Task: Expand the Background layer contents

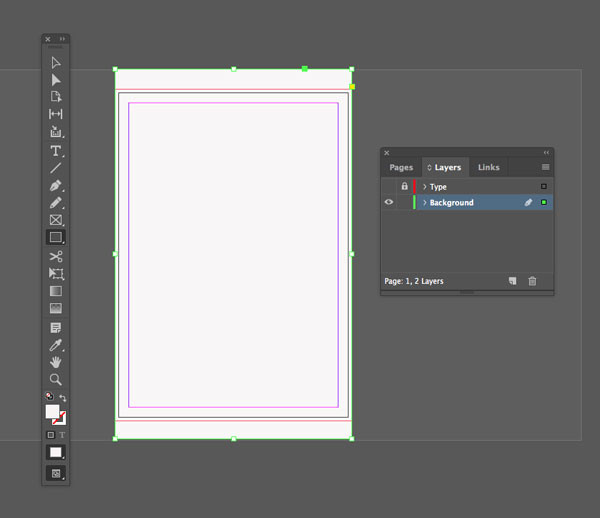Action: tap(424, 202)
